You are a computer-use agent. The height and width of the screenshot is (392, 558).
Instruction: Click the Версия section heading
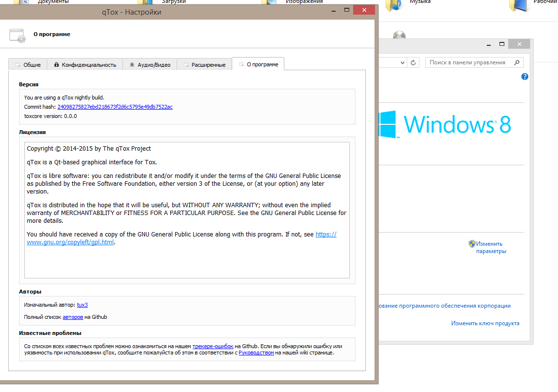click(x=28, y=84)
